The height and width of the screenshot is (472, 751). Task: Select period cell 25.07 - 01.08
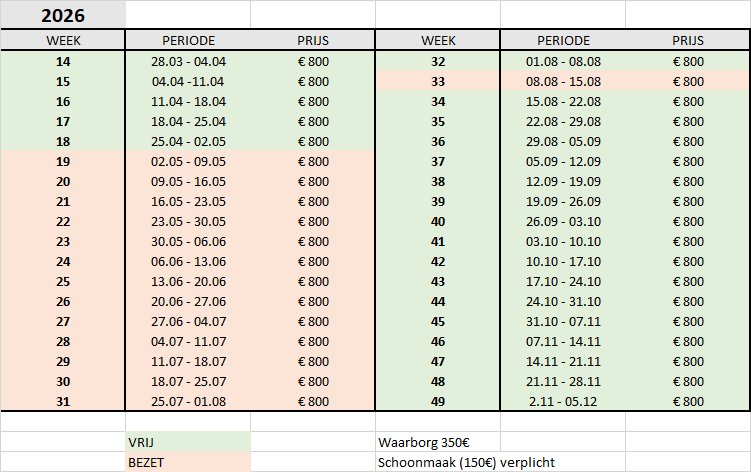point(188,401)
